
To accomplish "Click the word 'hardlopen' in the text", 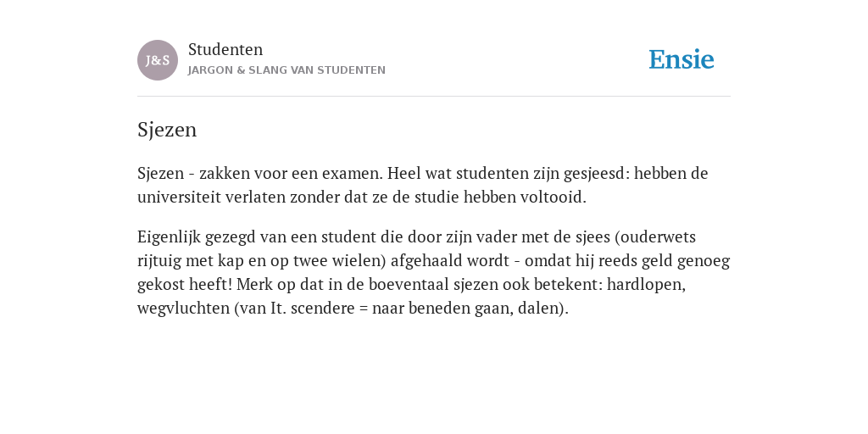I will tap(644, 285).
